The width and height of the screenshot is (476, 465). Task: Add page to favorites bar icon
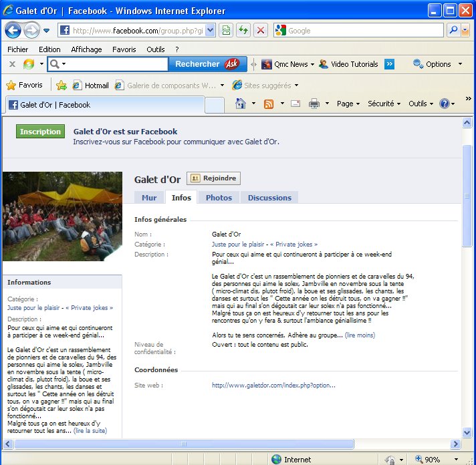(62, 86)
